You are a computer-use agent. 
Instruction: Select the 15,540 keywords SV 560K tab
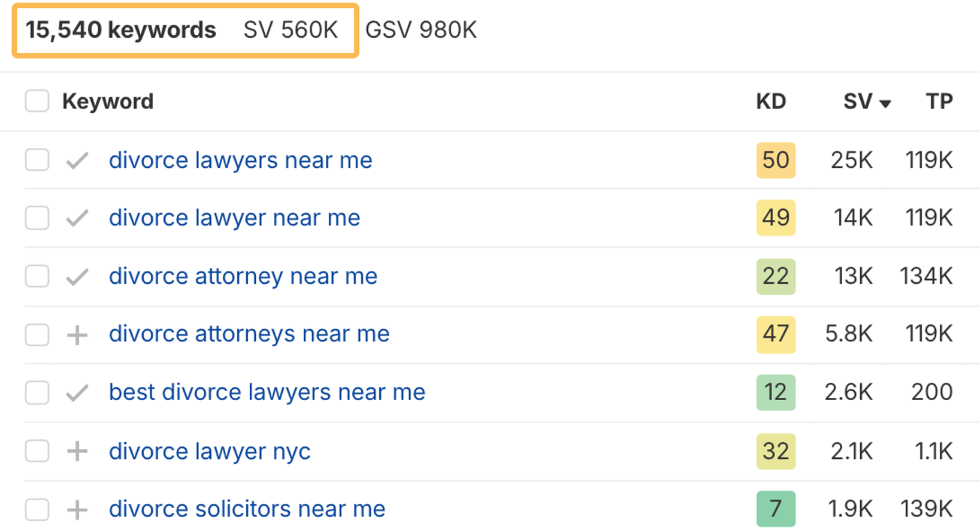coord(185,31)
